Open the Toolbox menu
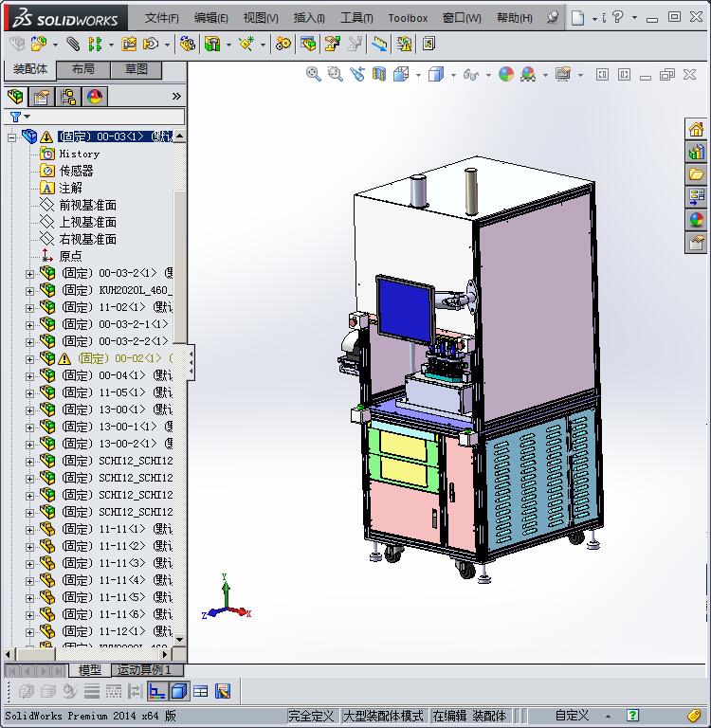 click(408, 18)
